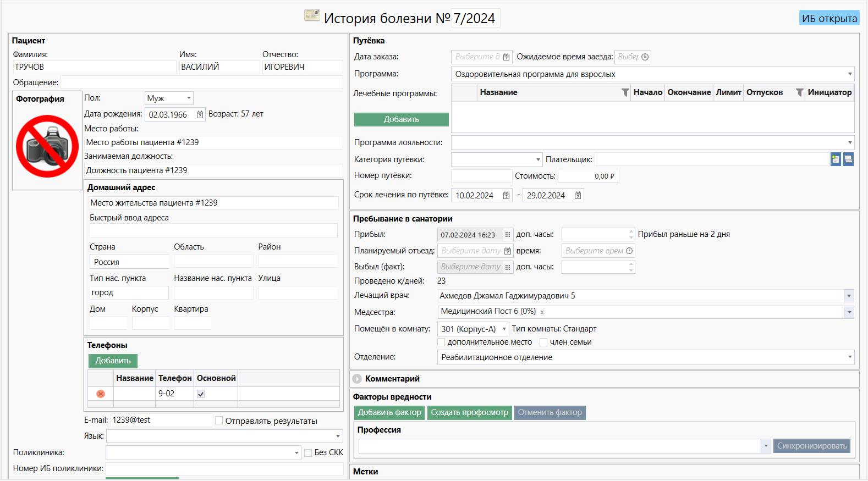Click add new payer icon
Screen dimensions: 868x481
(x=836, y=159)
